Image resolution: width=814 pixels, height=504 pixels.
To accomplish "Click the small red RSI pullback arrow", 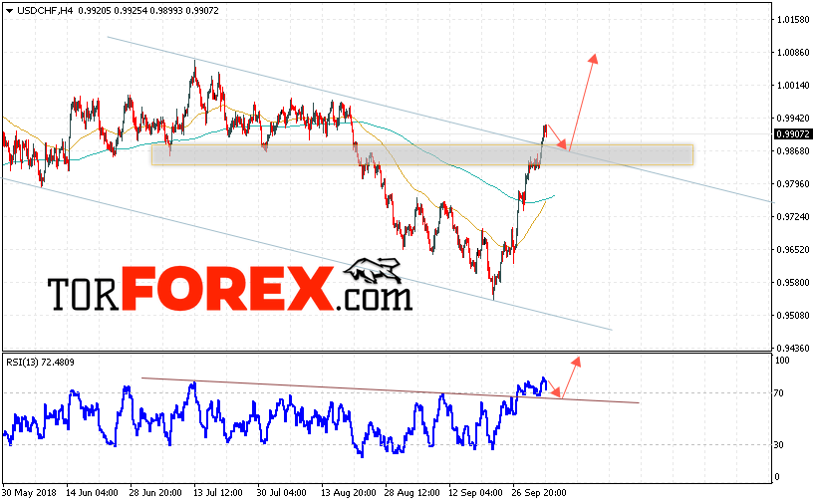I will [554, 389].
